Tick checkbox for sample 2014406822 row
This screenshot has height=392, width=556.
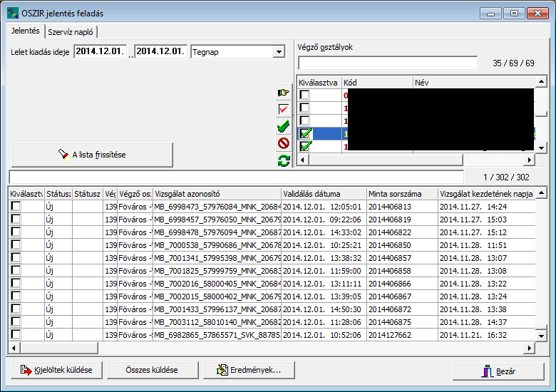[16, 232]
